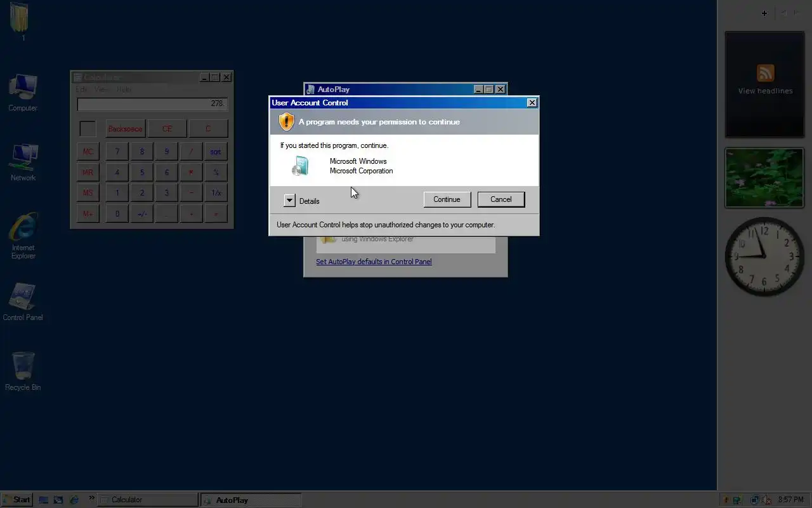Click View headlines in feed gadget

[765, 91]
